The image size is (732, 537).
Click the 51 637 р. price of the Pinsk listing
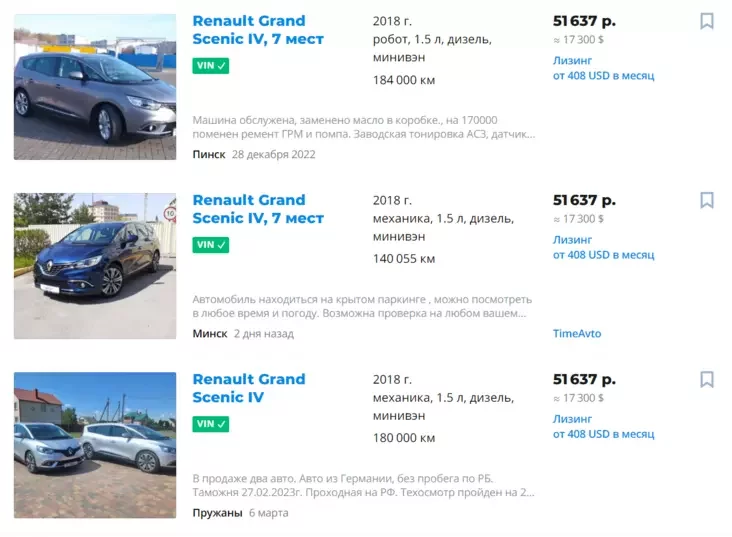pyautogui.click(x=584, y=20)
